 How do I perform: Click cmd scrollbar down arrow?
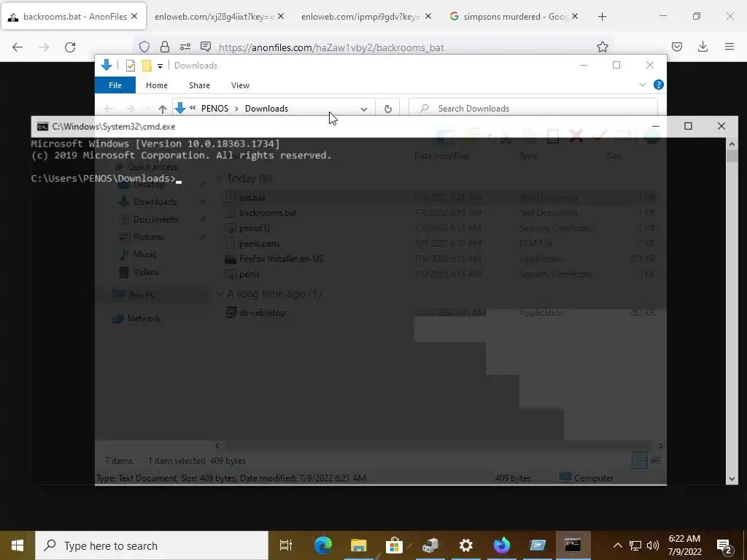click(x=732, y=478)
